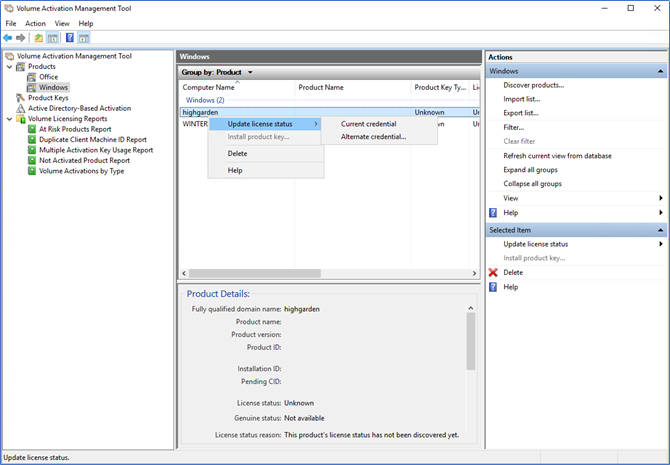Click the red X Delete icon in Actions

493,272
